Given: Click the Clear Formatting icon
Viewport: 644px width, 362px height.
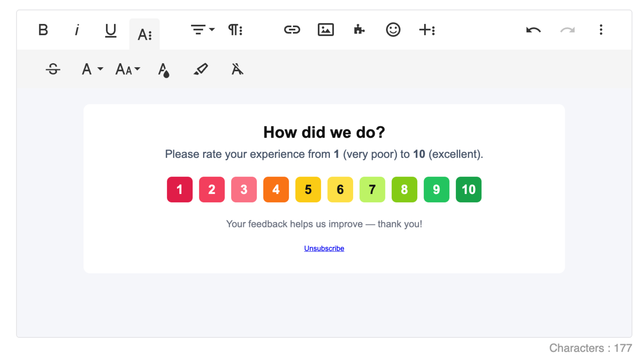Looking at the screenshot, I should coord(237,69).
